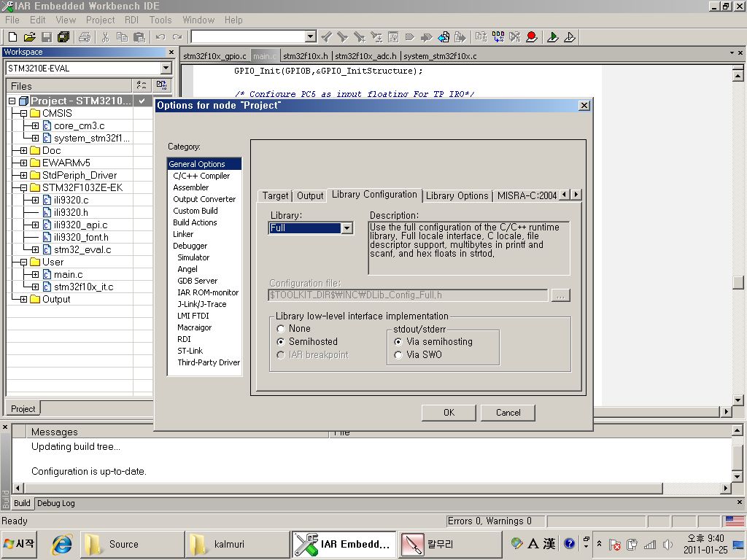
Task: Open the MISRA-C:2004 tab
Action: click(527, 195)
